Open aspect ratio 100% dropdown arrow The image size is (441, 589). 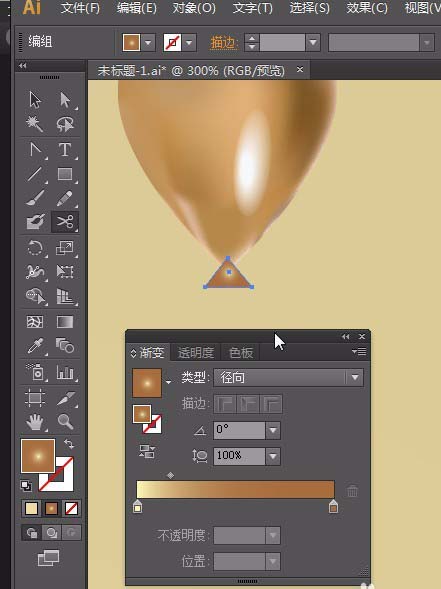click(273, 456)
